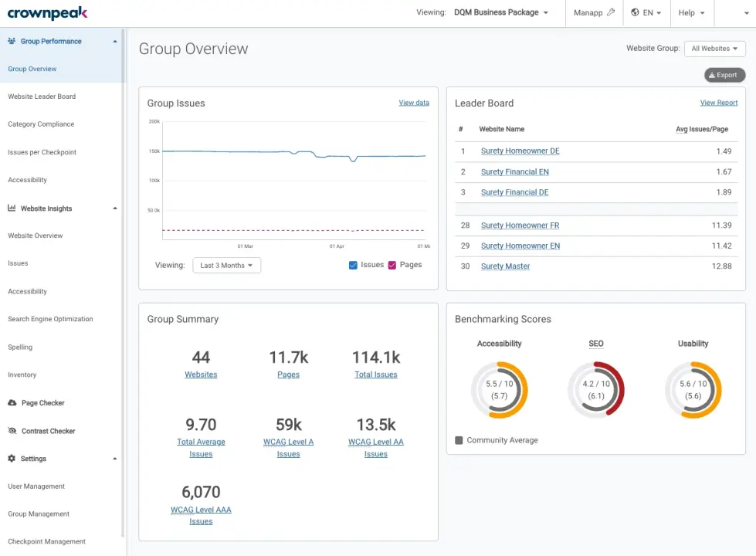Click the Community Average legend square

tap(459, 440)
